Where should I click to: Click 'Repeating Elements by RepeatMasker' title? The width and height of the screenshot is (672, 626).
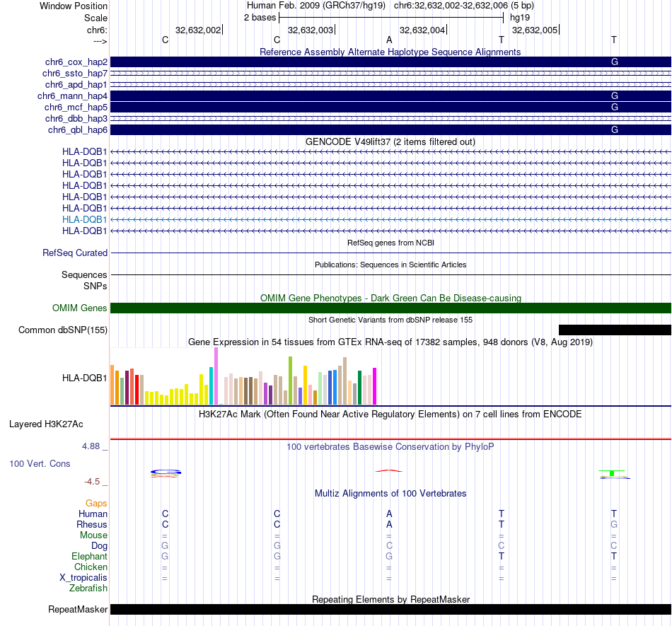[390, 599]
